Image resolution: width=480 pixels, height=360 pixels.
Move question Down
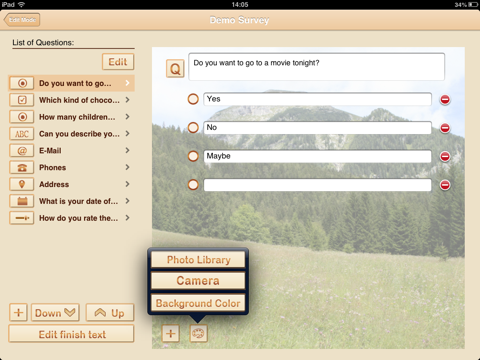(55, 313)
